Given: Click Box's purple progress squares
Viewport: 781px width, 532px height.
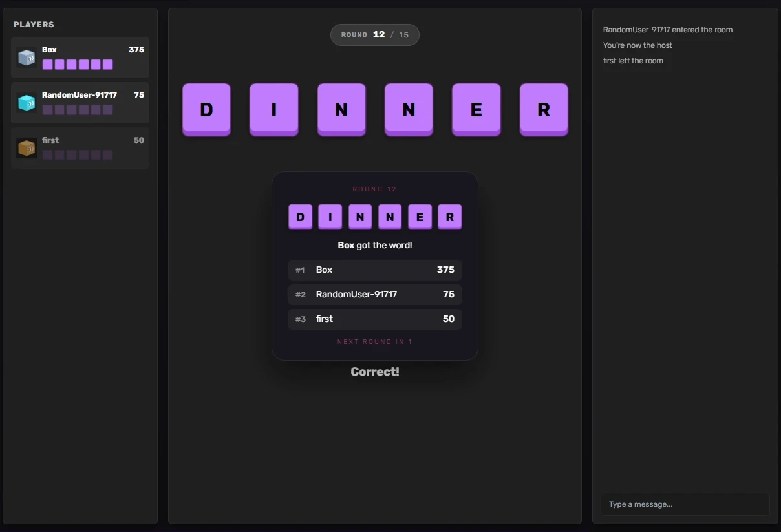Looking at the screenshot, I should click(78, 65).
